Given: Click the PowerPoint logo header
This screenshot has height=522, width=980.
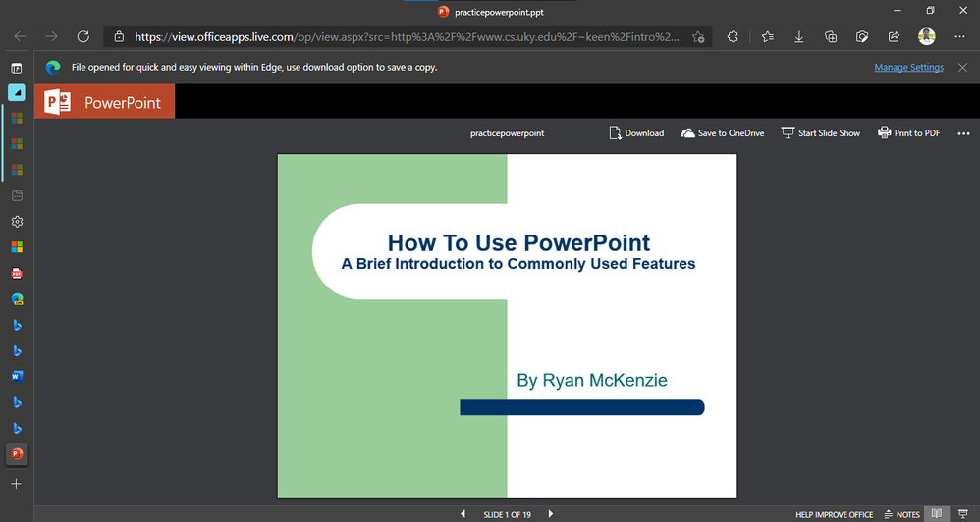Looking at the screenshot, I should coord(105,102).
